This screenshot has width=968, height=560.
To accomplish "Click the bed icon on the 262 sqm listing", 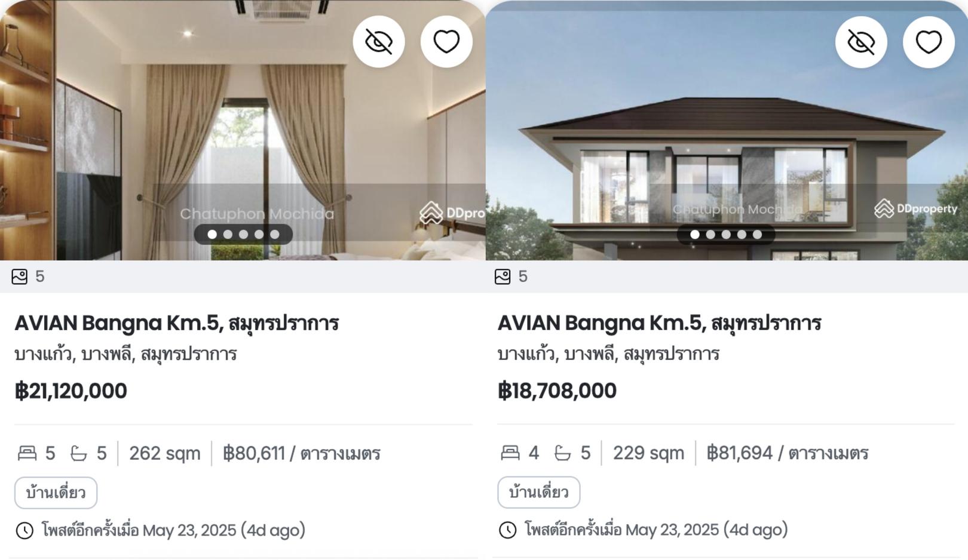I will [27, 453].
